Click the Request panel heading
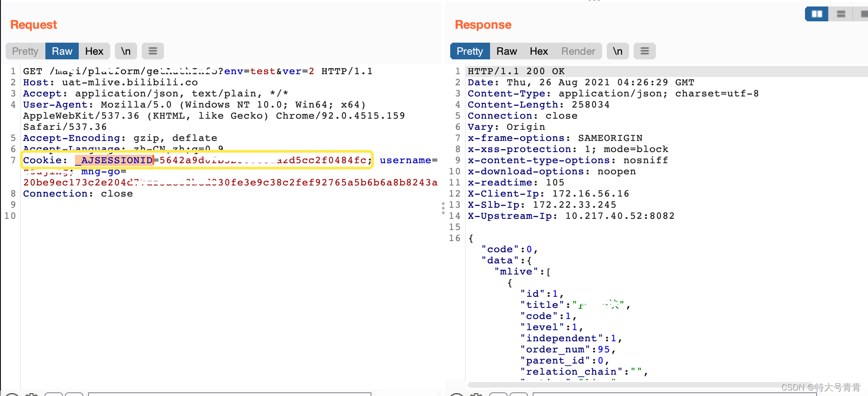The width and height of the screenshot is (868, 396). coord(33,25)
